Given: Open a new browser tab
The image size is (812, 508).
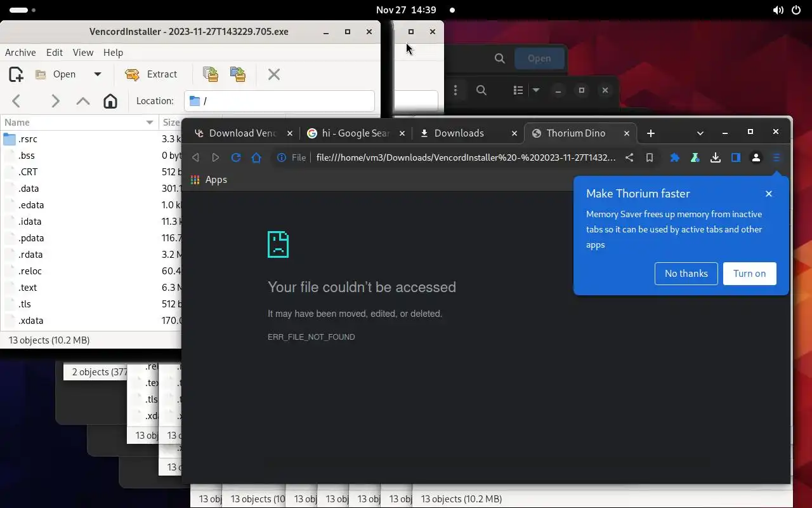Looking at the screenshot, I should 651,133.
